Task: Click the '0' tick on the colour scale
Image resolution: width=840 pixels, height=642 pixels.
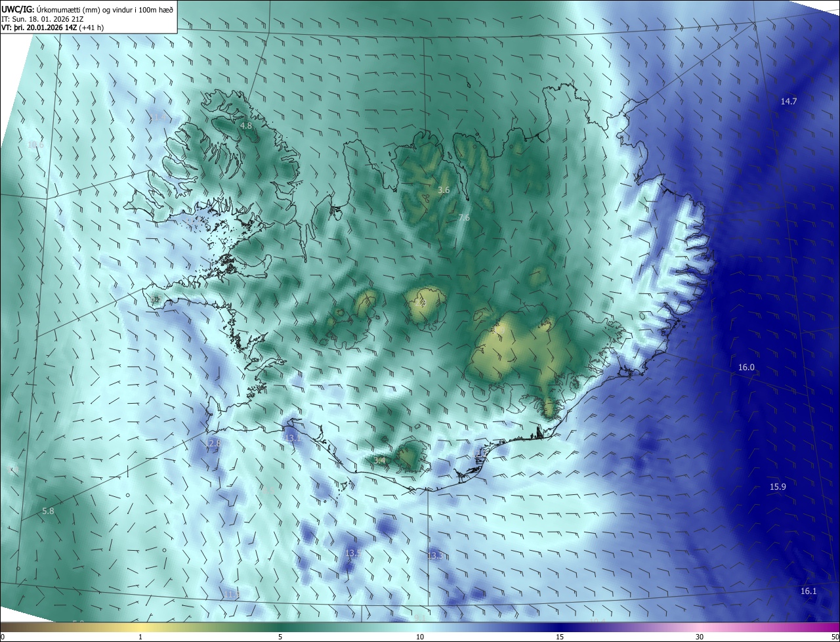Action: tap(3, 637)
